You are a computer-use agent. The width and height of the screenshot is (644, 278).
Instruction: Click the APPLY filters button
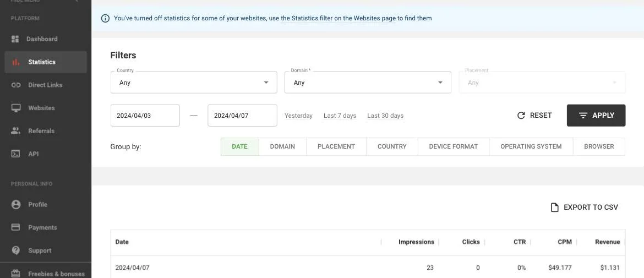click(x=596, y=116)
